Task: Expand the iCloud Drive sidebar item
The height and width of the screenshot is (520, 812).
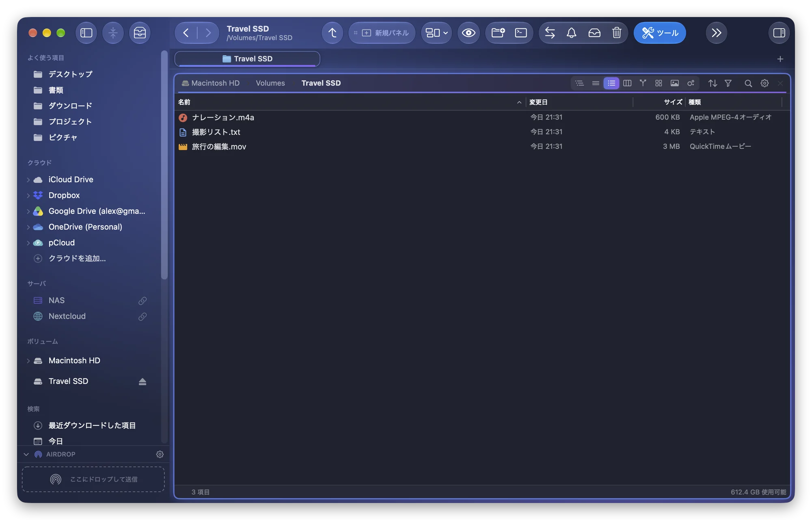Action: 28,180
